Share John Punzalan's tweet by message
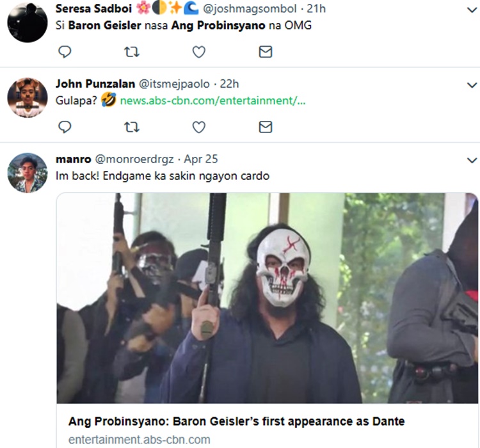The height and width of the screenshot is (448, 480). pyautogui.click(x=266, y=127)
